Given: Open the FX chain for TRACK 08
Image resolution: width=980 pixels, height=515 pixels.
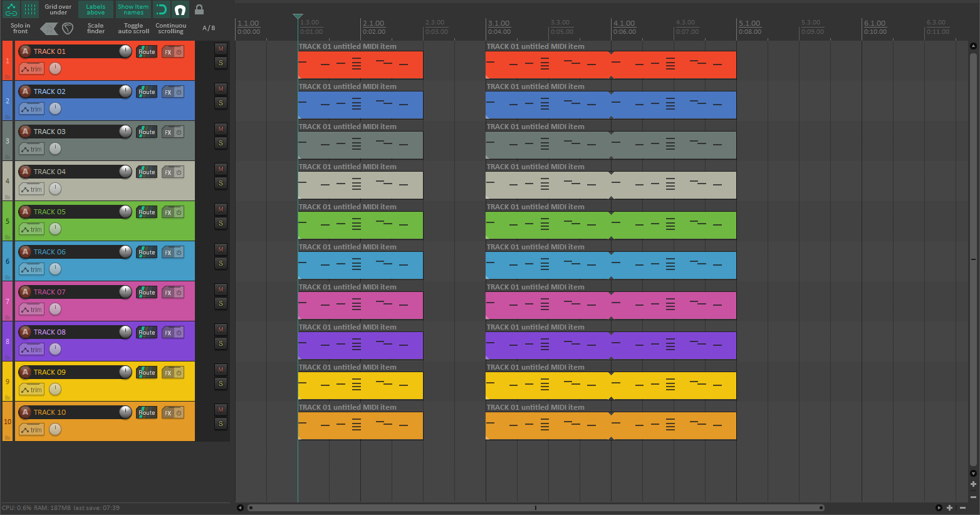Looking at the screenshot, I should pyautogui.click(x=168, y=333).
